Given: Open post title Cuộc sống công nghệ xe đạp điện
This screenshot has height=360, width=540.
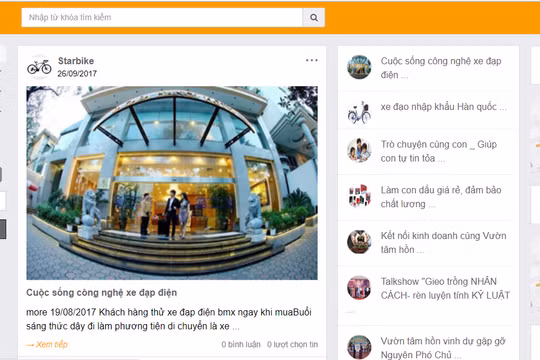Looking at the screenshot, I should (102, 292).
